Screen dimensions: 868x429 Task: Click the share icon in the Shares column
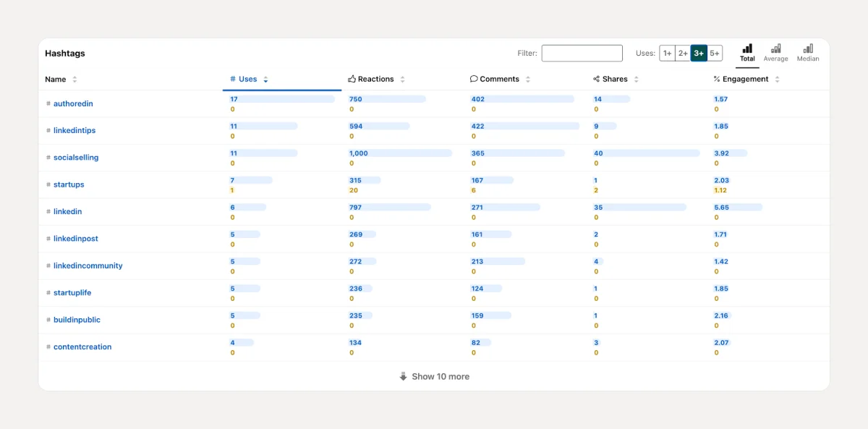tap(595, 79)
